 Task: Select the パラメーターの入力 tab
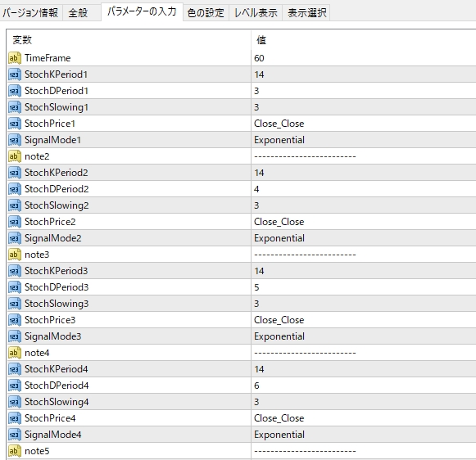pos(142,11)
